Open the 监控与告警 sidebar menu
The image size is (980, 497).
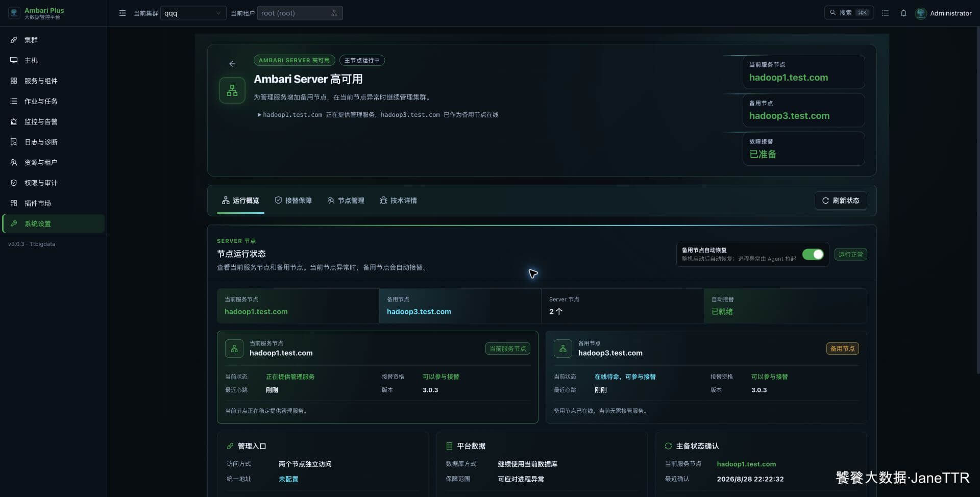(x=53, y=121)
